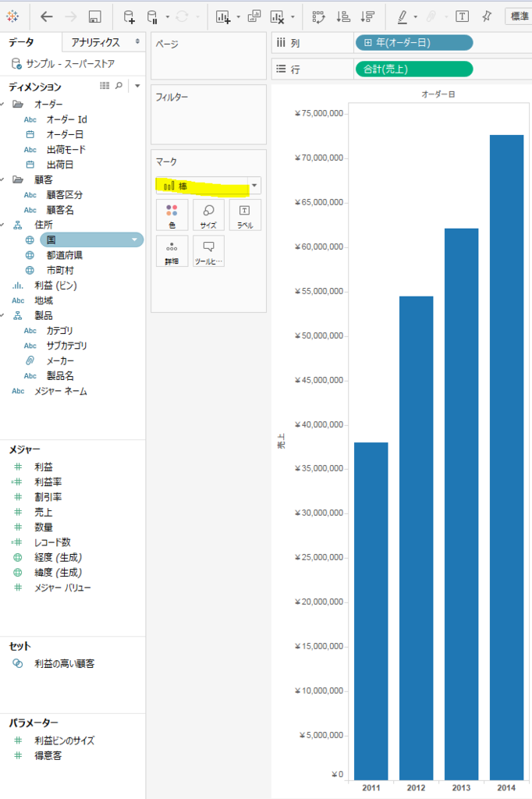
Task: Click the ラベル marks button
Action: point(245,215)
